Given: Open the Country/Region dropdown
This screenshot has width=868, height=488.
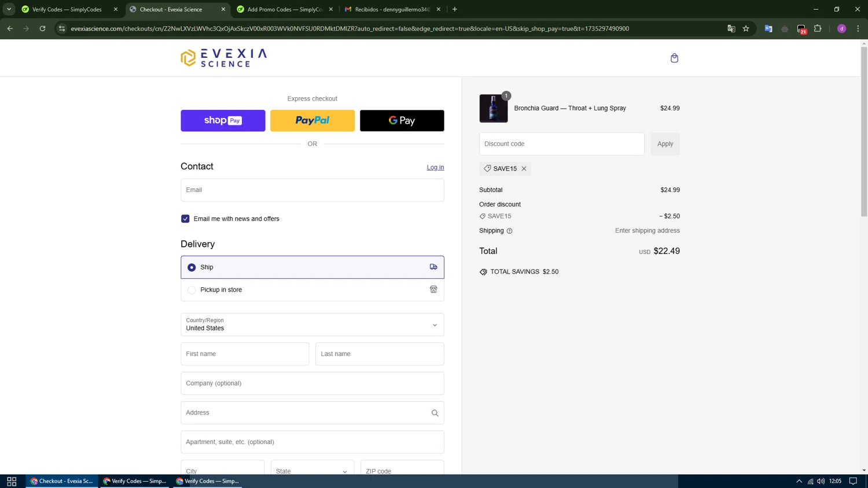Looking at the screenshot, I should (x=312, y=325).
